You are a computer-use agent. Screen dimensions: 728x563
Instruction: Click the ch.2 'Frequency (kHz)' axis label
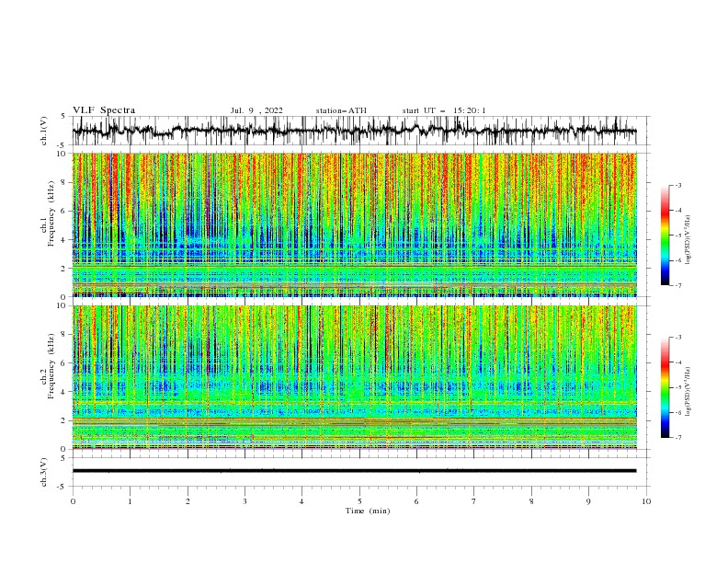[52, 366]
